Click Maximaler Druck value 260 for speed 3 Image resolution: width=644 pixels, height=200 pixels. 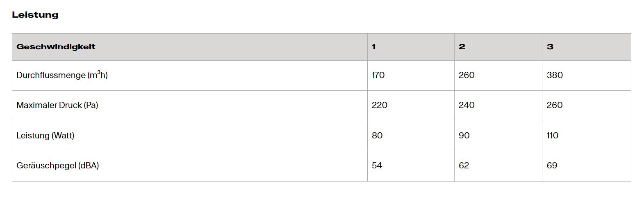click(x=555, y=105)
